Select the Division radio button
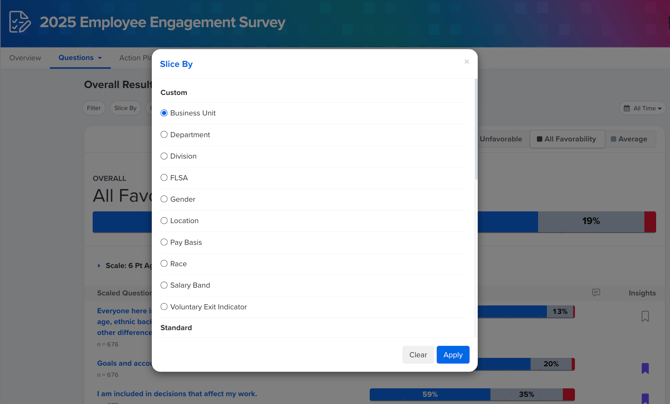 tap(164, 156)
